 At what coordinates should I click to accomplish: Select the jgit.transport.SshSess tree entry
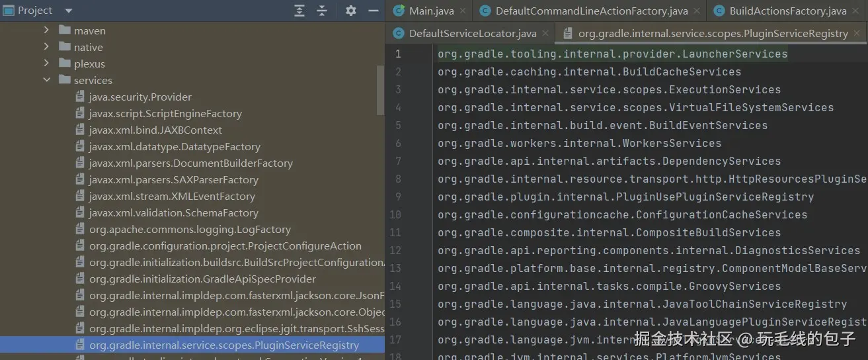[x=237, y=328]
